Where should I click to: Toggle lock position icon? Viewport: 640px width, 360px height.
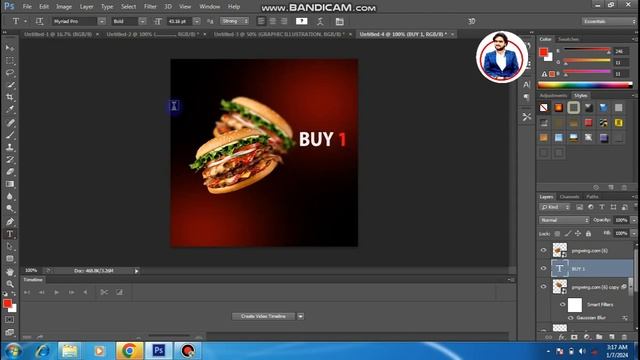[x=578, y=233]
